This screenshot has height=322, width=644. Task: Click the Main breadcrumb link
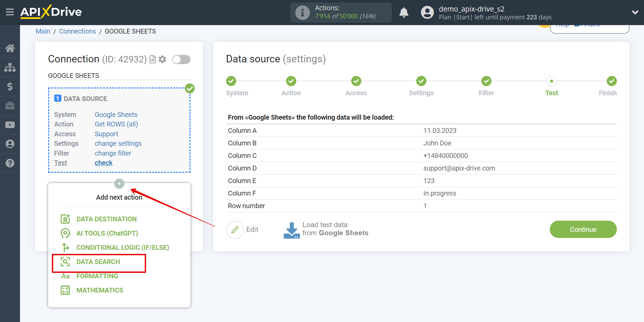43,31
